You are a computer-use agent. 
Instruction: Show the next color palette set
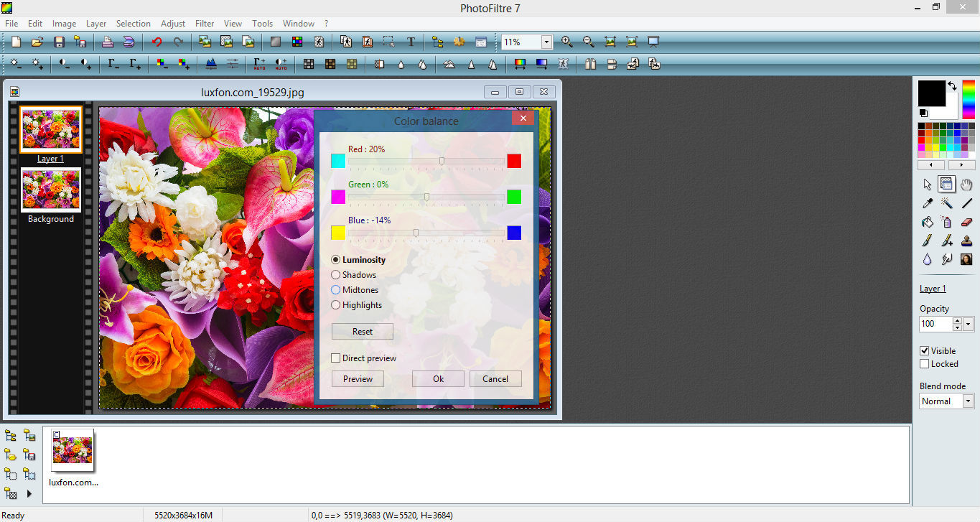961,165
